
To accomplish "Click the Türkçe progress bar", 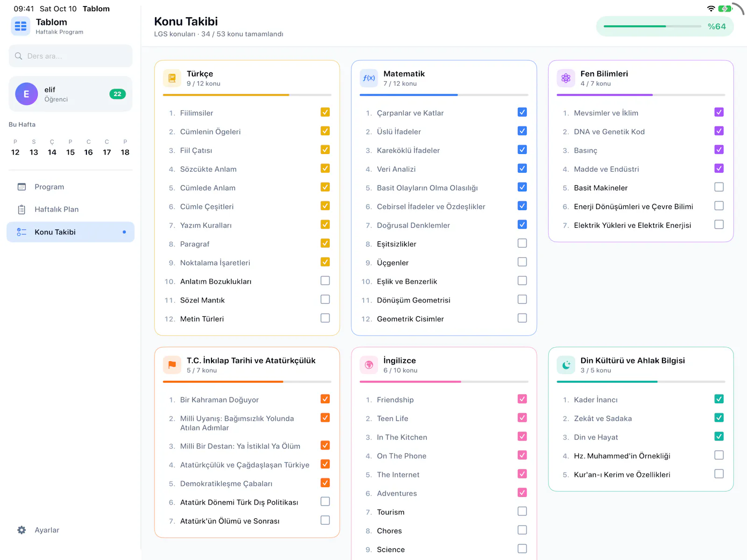I will click(x=247, y=95).
